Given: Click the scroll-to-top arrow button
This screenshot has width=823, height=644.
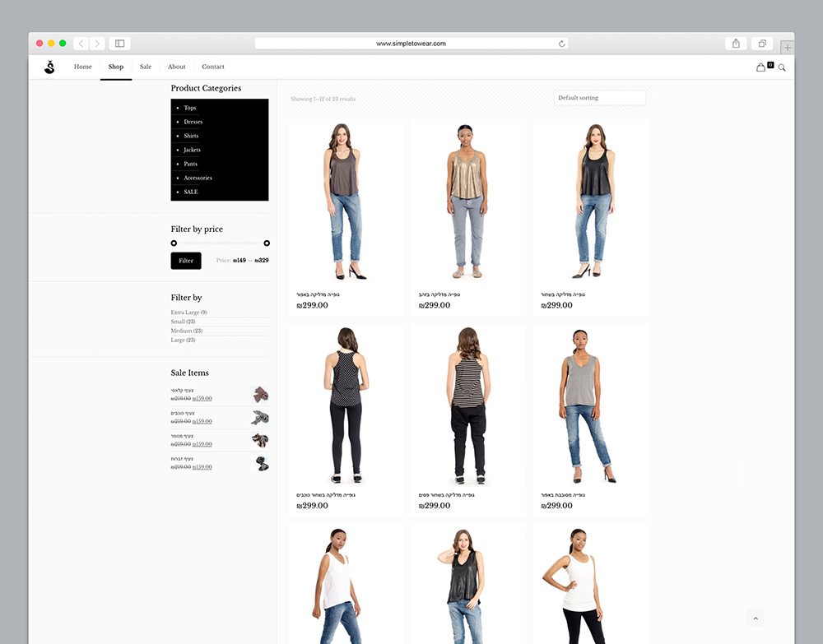Looking at the screenshot, I should coord(756,618).
